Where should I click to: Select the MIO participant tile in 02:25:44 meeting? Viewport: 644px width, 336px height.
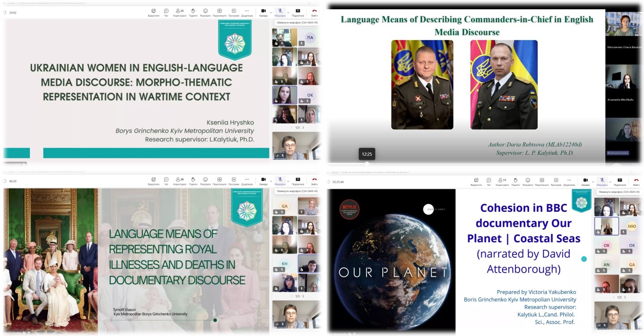click(x=632, y=226)
